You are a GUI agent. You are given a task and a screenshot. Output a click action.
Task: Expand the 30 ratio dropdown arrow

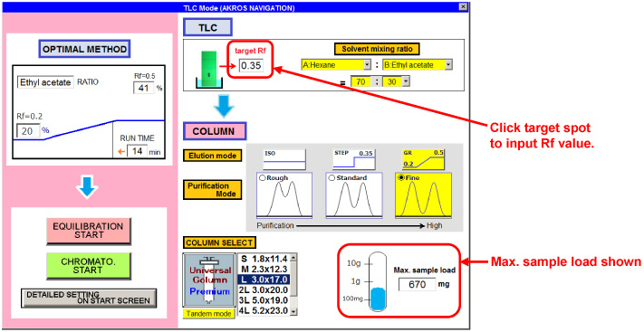(x=406, y=81)
